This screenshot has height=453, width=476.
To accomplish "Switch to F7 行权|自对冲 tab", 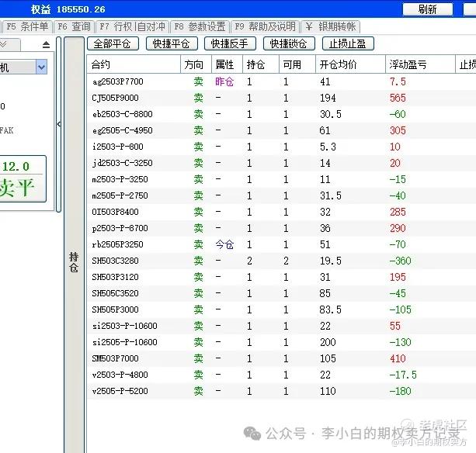I will [x=132, y=26].
